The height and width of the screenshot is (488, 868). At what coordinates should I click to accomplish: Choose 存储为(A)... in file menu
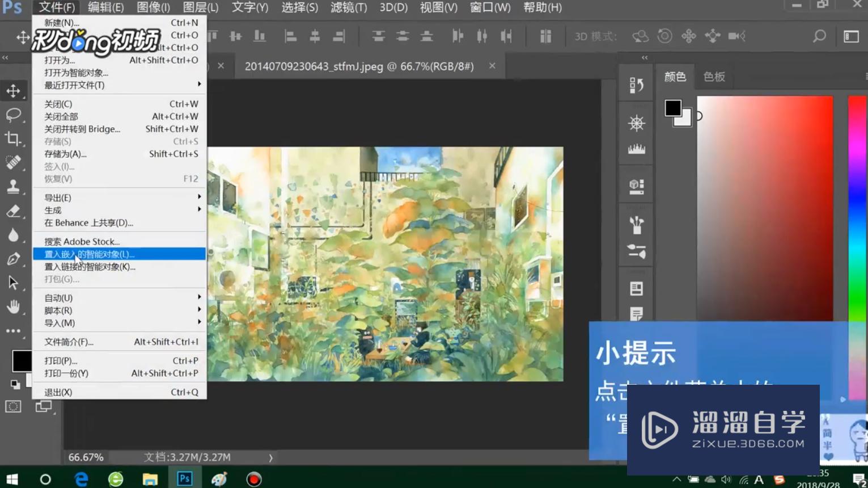(119, 154)
